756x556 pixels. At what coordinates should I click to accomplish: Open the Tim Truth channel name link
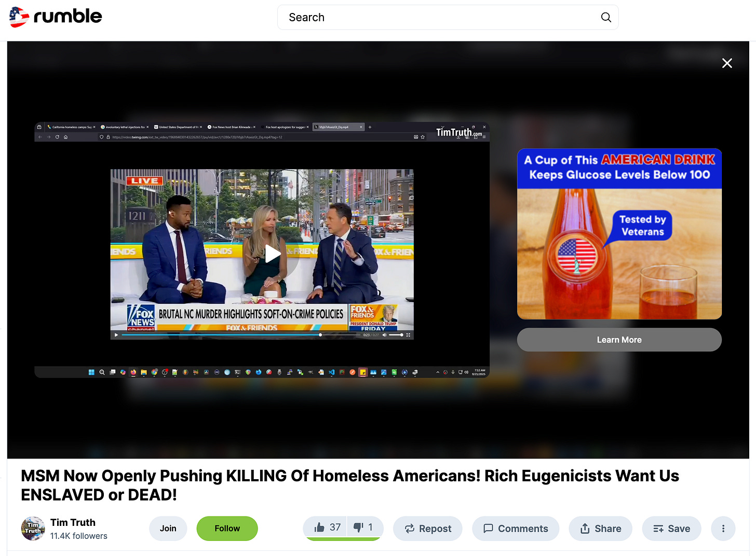(x=73, y=522)
